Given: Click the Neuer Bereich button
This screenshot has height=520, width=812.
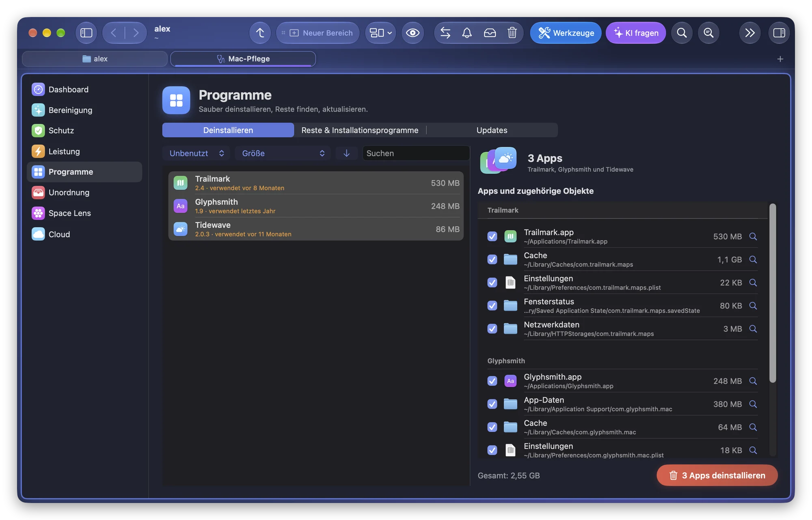Looking at the screenshot, I should (x=317, y=33).
